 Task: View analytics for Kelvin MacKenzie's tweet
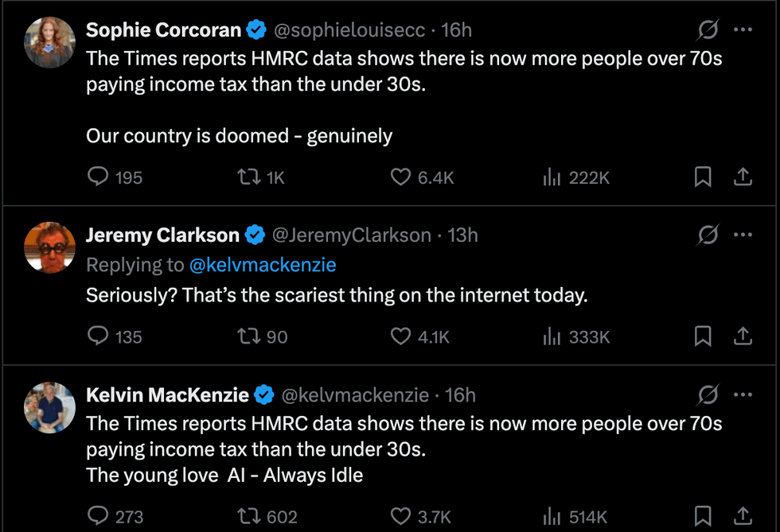tap(552, 517)
